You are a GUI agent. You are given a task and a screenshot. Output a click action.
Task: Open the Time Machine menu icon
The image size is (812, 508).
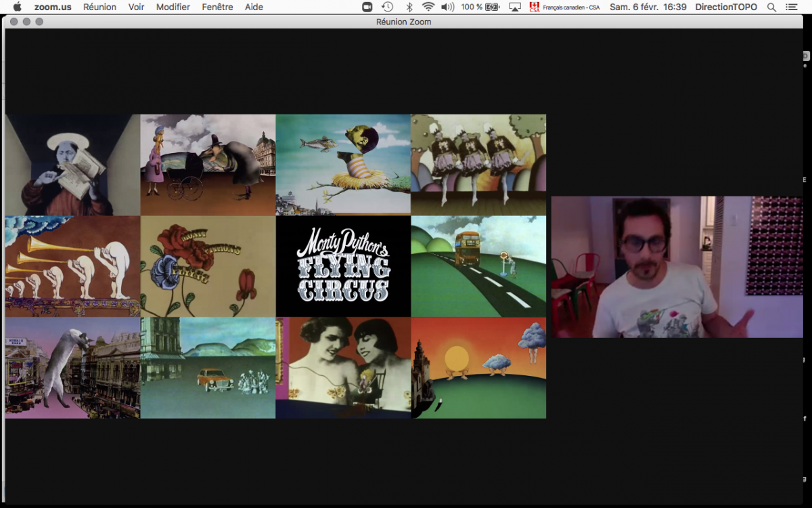pyautogui.click(x=387, y=7)
